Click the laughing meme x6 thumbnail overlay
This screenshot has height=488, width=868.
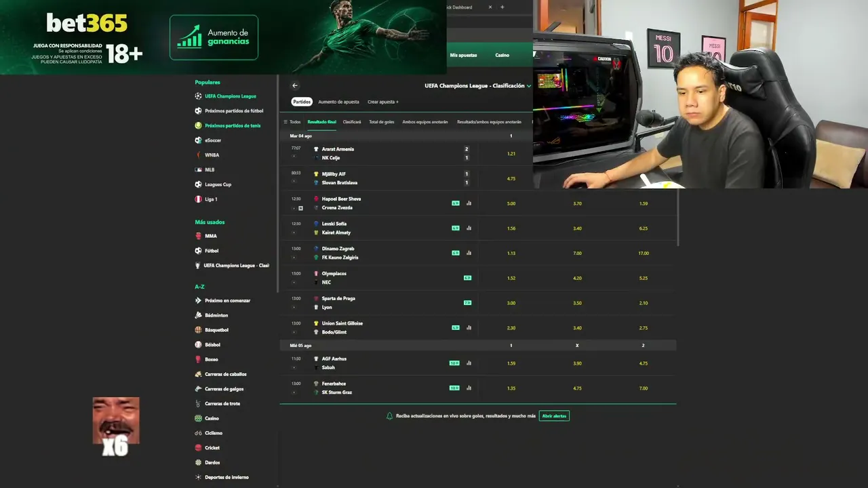(116, 426)
